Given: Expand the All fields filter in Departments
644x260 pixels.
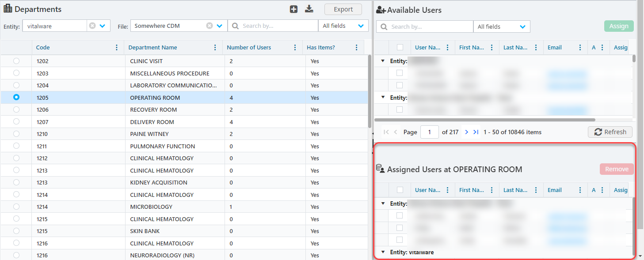Looking at the screenshot, I should (361, 26).
